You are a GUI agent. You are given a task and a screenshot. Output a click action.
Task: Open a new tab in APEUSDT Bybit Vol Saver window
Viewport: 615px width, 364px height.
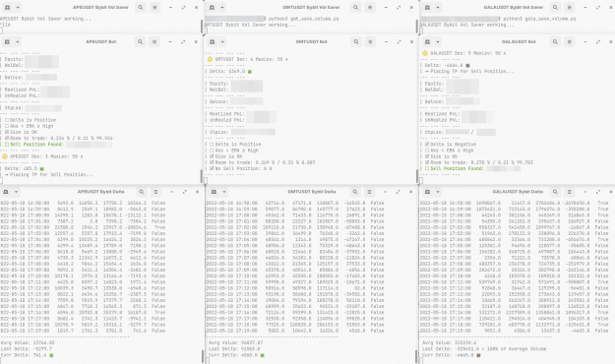7,8
